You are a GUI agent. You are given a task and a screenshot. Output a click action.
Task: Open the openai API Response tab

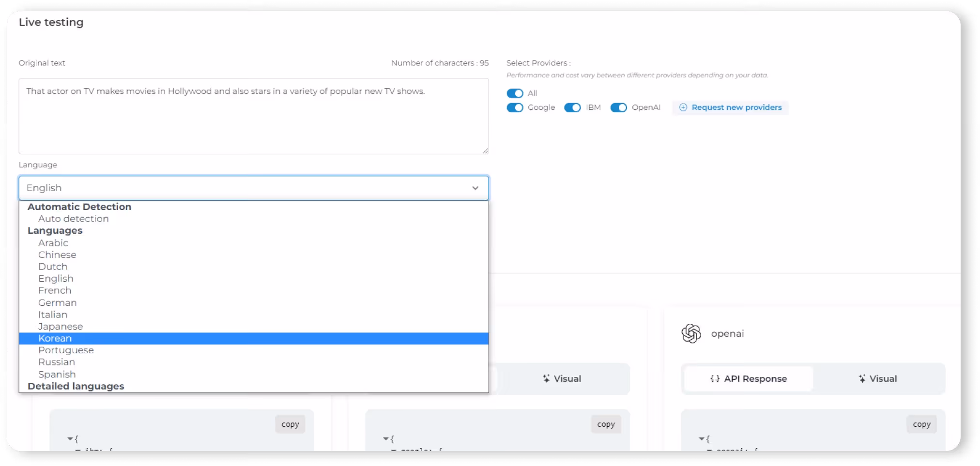click(749, 379)
